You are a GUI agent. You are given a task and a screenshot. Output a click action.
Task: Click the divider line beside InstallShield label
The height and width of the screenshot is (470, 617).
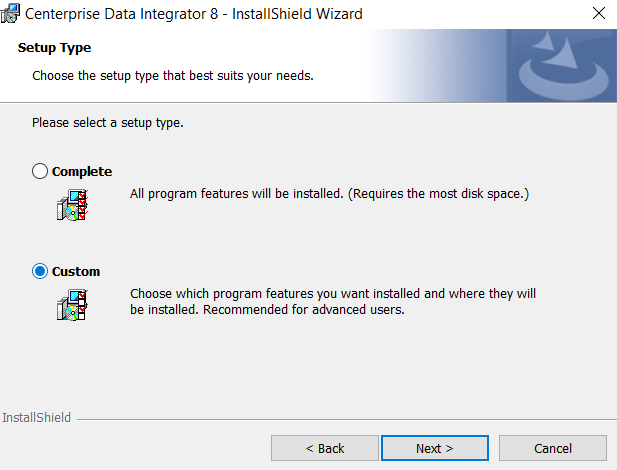point(340,418)
